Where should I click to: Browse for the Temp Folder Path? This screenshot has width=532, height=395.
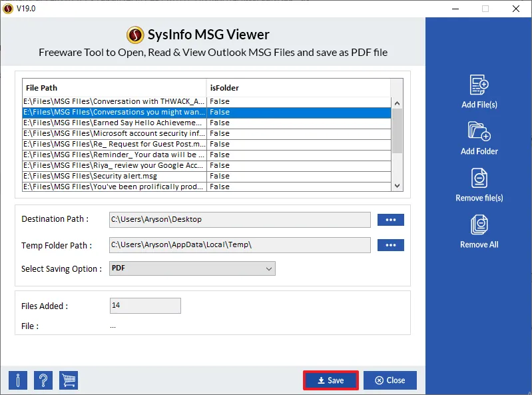[x=390, y=245]
